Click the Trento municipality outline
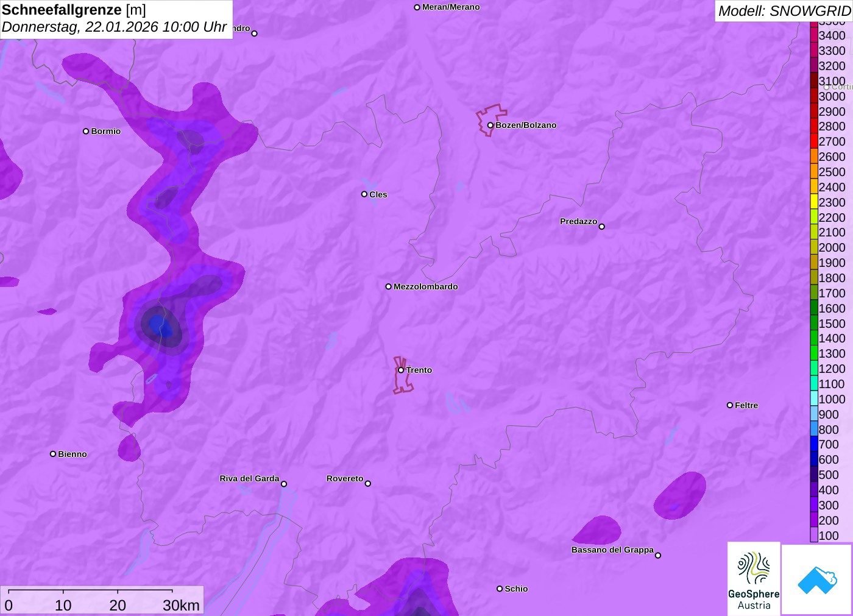The height and width of the screenshot is (616, 853). pyautogui.click(x=403, y=376)
